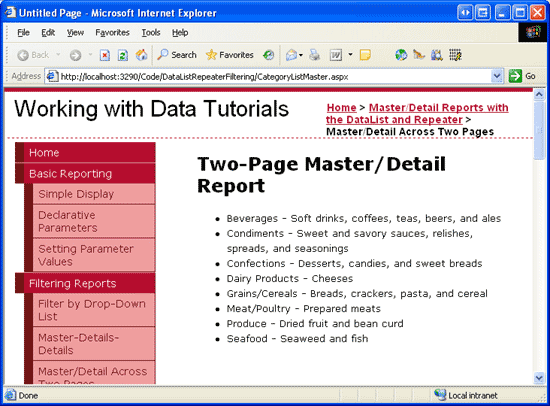Open the Favorites star button

point(230,55)
